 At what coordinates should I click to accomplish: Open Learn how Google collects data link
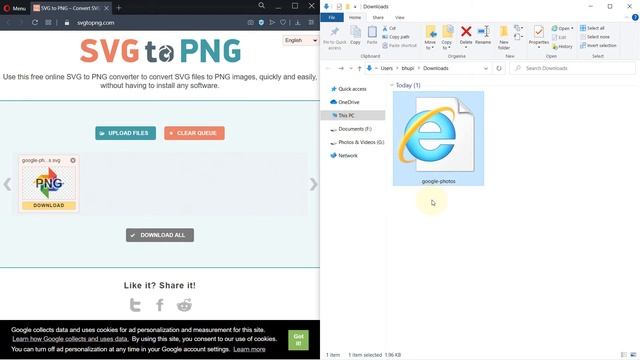tap(70, 339)
